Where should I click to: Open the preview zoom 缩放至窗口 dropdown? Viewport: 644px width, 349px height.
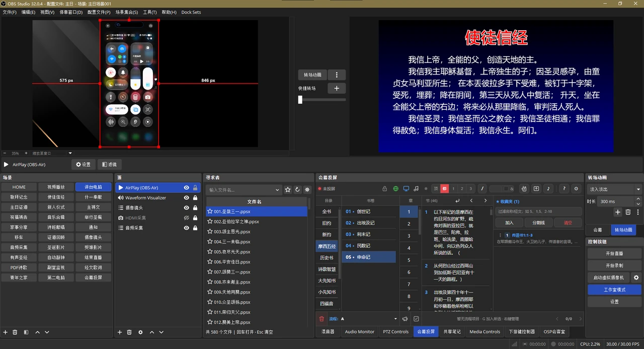point(70,153)
